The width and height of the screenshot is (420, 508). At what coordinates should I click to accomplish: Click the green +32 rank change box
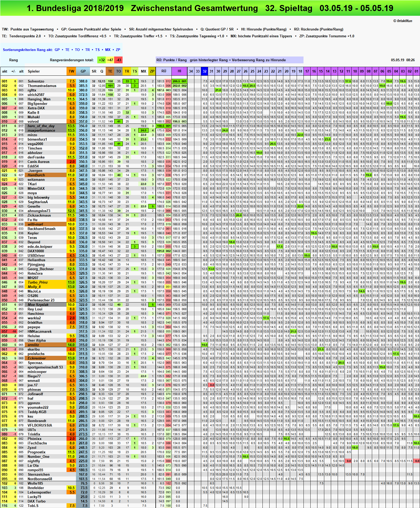coord(102,60)
